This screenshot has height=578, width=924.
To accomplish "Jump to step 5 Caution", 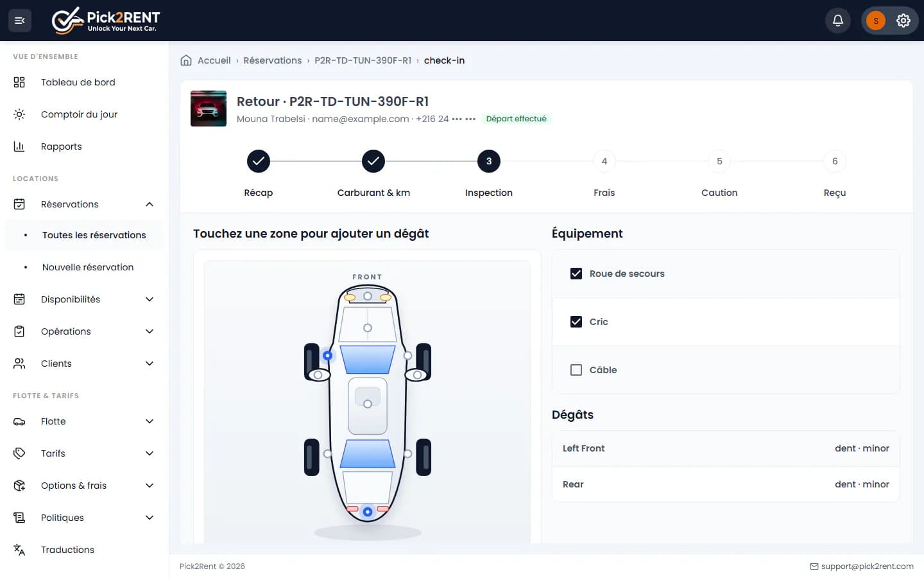I will [x=719, y=161].
